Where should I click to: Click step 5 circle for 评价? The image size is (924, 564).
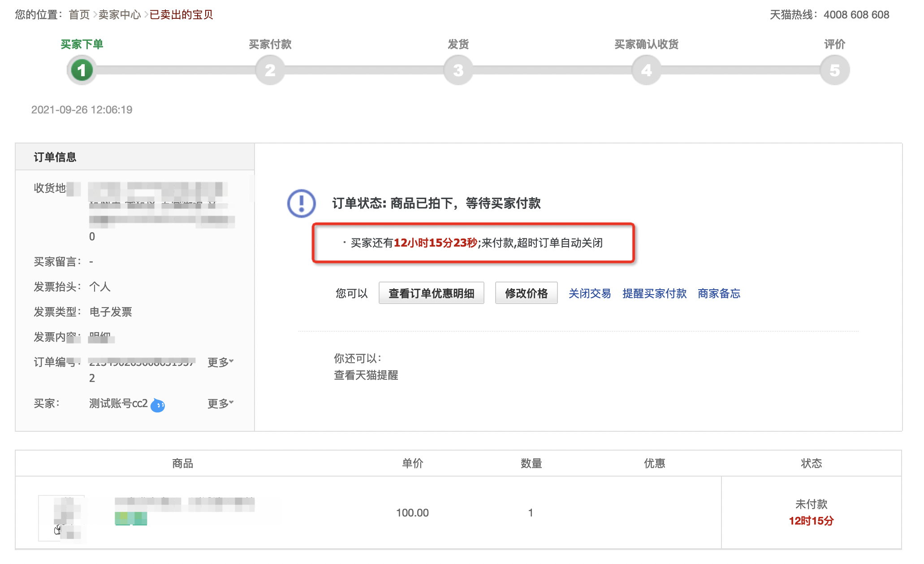pyautogui.click(x=834, y=70)
